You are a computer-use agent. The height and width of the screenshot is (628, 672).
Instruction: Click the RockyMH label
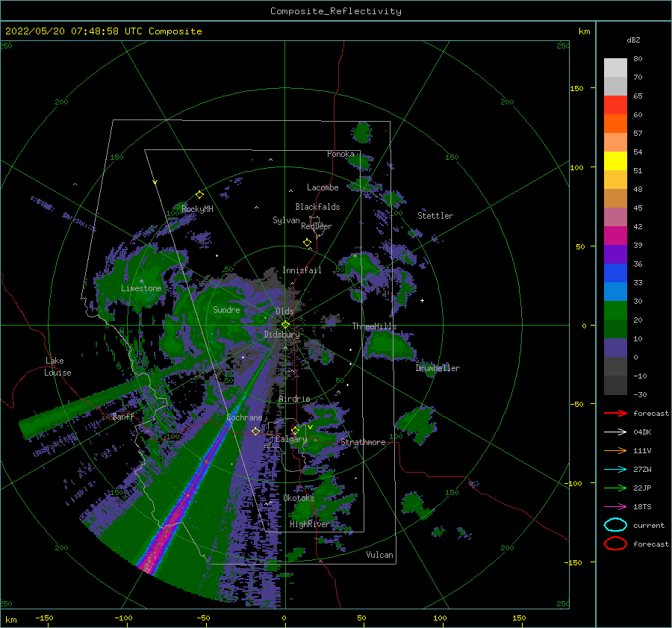pos(197,209)
